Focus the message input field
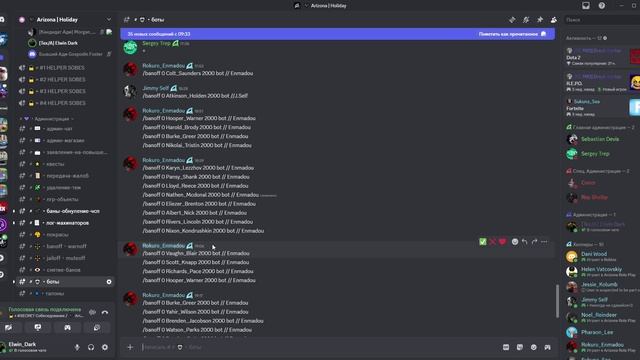Viewport: 640px width, 360px height. tap(318, 347)
